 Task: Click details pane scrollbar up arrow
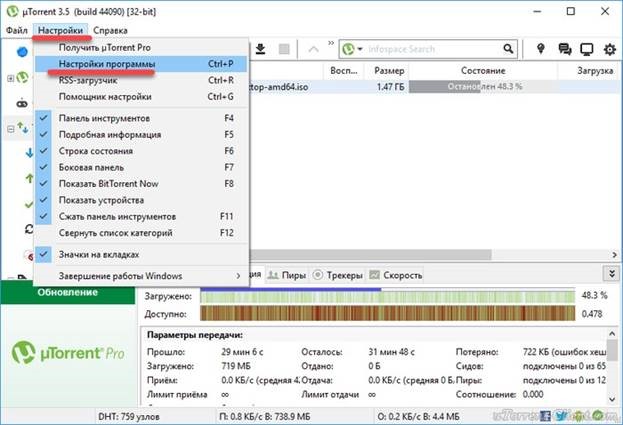point(612,334)
